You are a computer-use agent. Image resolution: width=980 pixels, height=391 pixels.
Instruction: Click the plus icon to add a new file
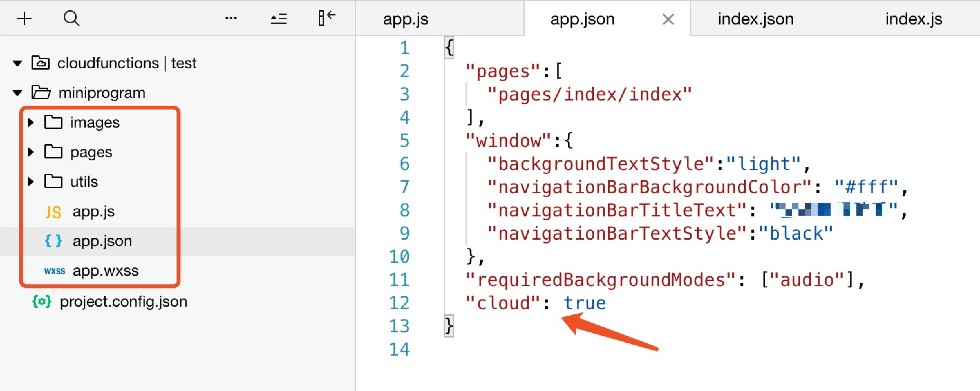click(24, 18)
